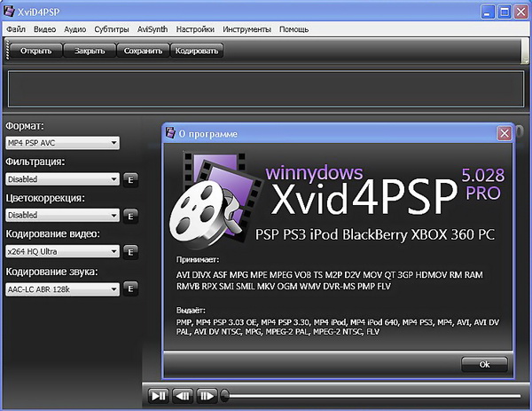Click the toolbar overflow arrow
This screenshot has height=411, width=532.
pyautogui.click(x=525, y=60)
